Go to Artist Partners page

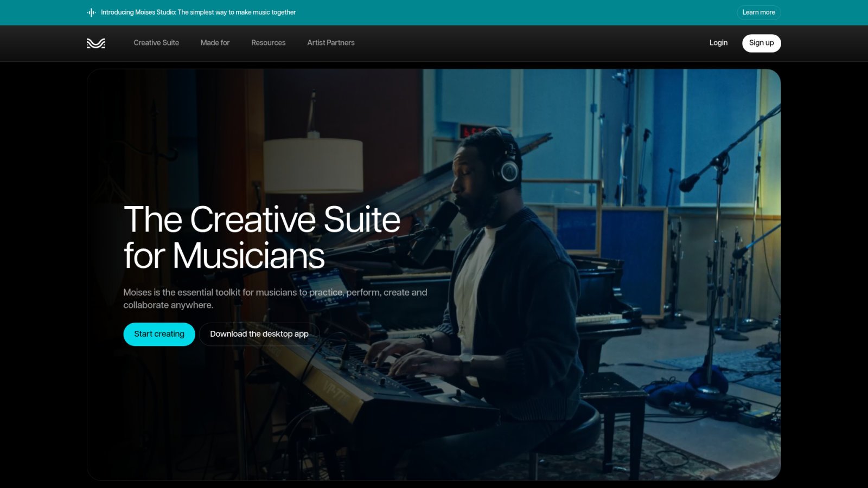331,43
